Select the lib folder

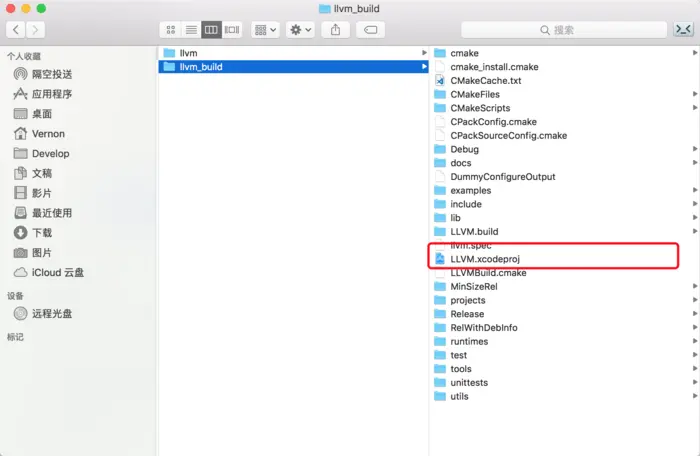point(565,218)
